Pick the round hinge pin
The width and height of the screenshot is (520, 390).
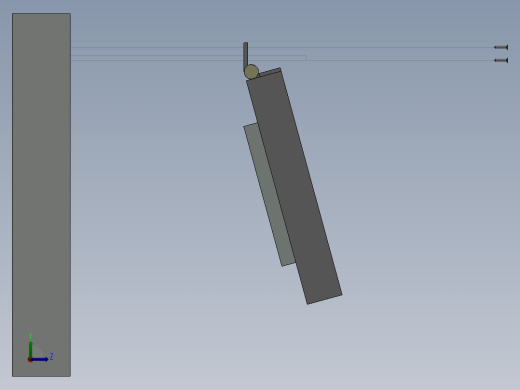[x=251, y=72]
